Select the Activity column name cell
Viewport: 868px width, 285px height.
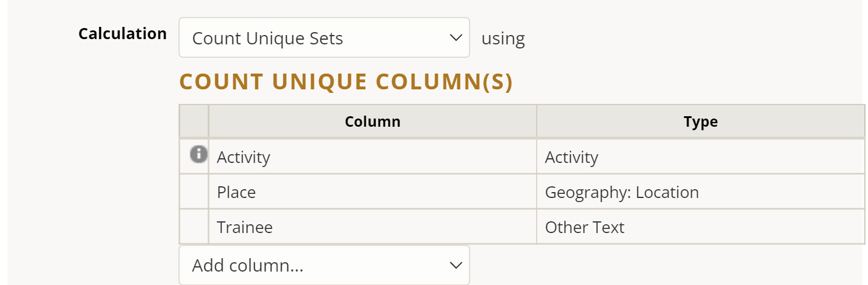(x=372, y=157)
